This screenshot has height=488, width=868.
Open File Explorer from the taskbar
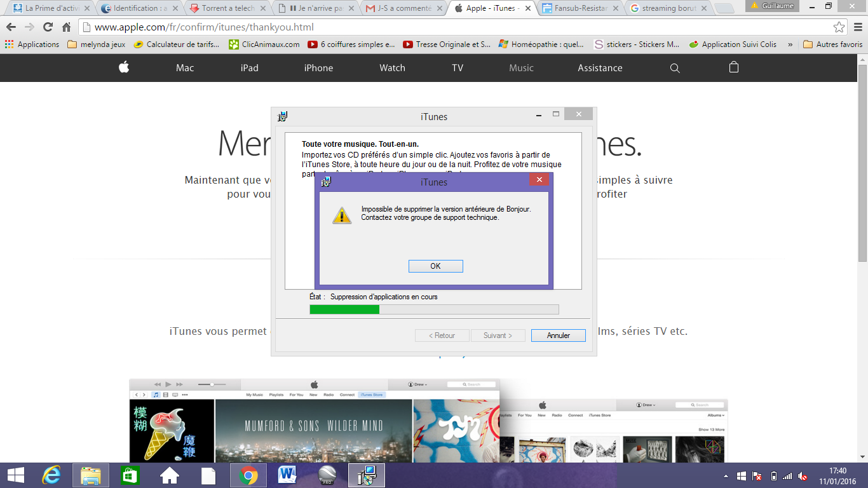click(x=90, y=475)
